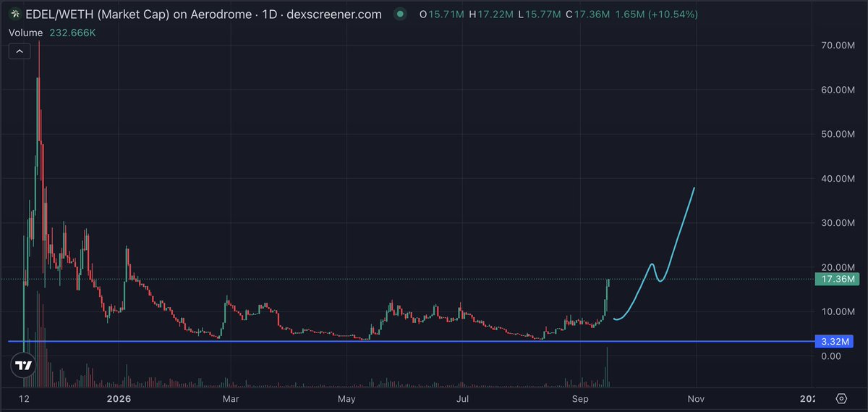Viewport: 868px width, 412px height.
Task: Click the Jul label on time axis
Action: [x=462, y=399]
